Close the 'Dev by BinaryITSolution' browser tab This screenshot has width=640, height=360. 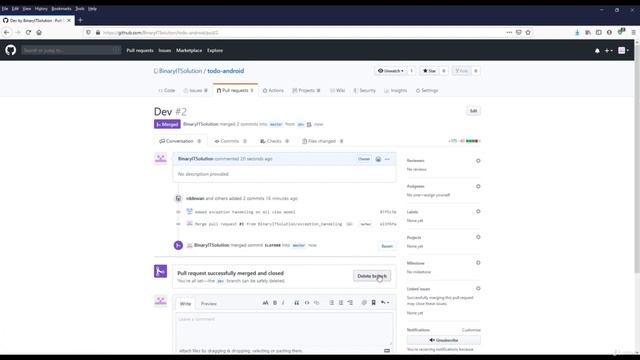click(69, 20)
